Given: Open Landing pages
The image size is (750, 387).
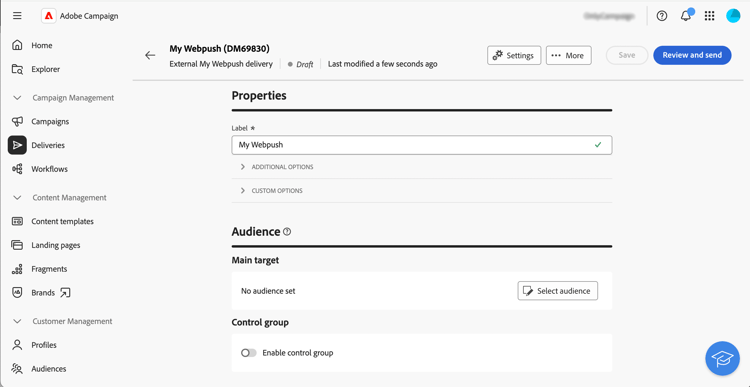Looking at the screenshot, I should [x=56, y=245].
